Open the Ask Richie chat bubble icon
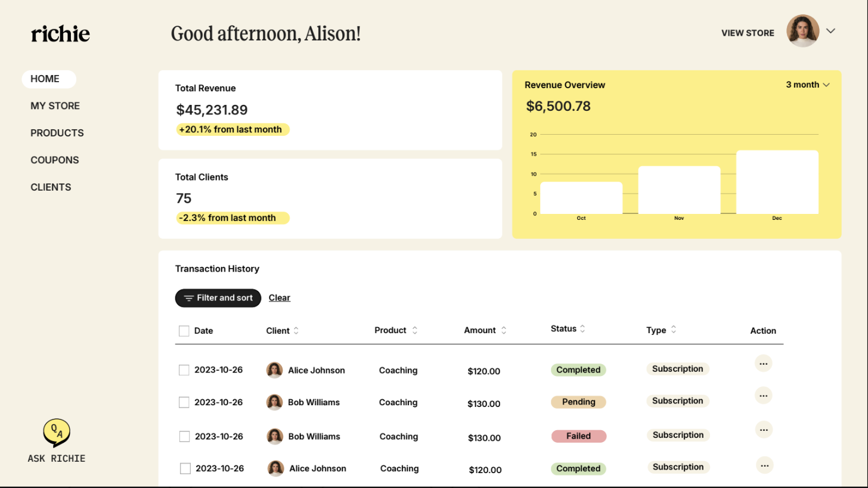This screenshot has width=868, height=488. tap(57, 433)
